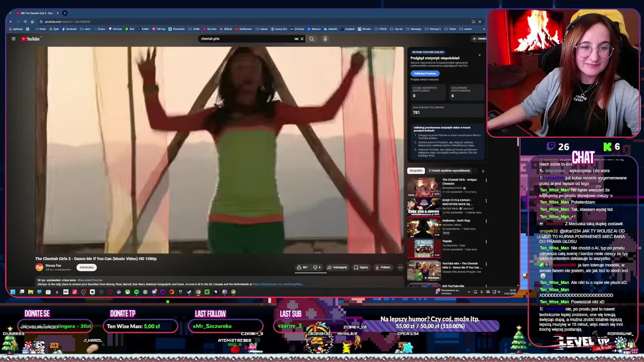Open the browser home button

[32, 22]
